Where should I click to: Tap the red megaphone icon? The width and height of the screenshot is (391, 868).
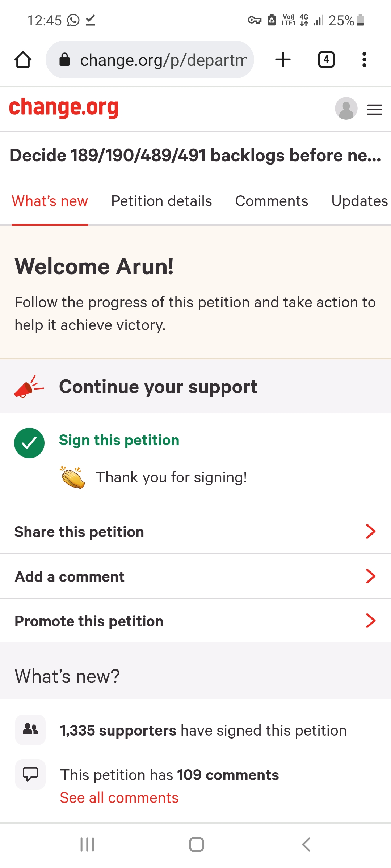tap(29, 387)
